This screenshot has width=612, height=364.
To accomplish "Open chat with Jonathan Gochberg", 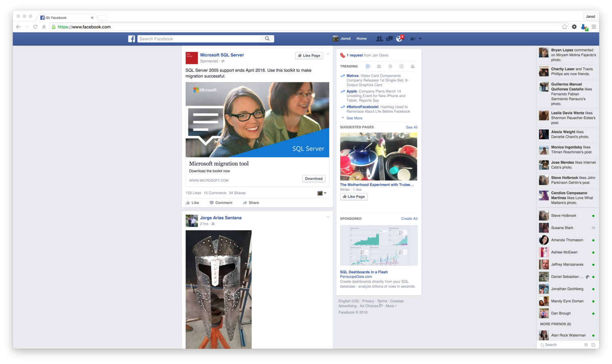I will point(568,289).
